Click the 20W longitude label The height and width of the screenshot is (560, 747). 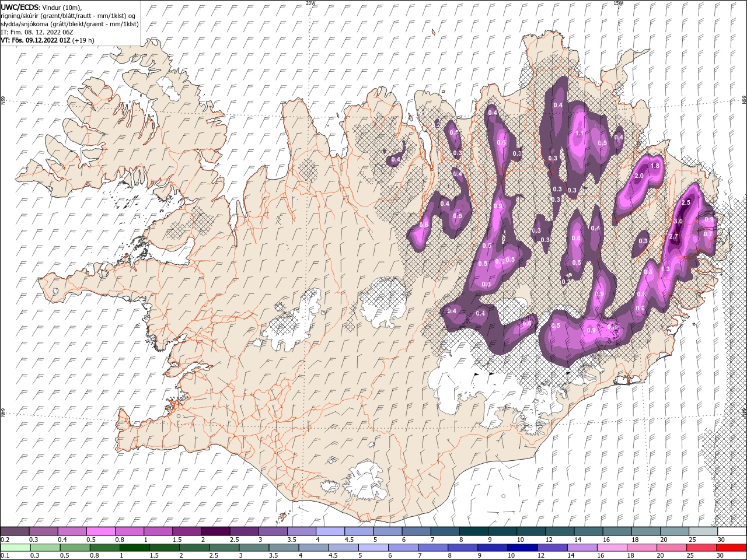click(310, 3)
